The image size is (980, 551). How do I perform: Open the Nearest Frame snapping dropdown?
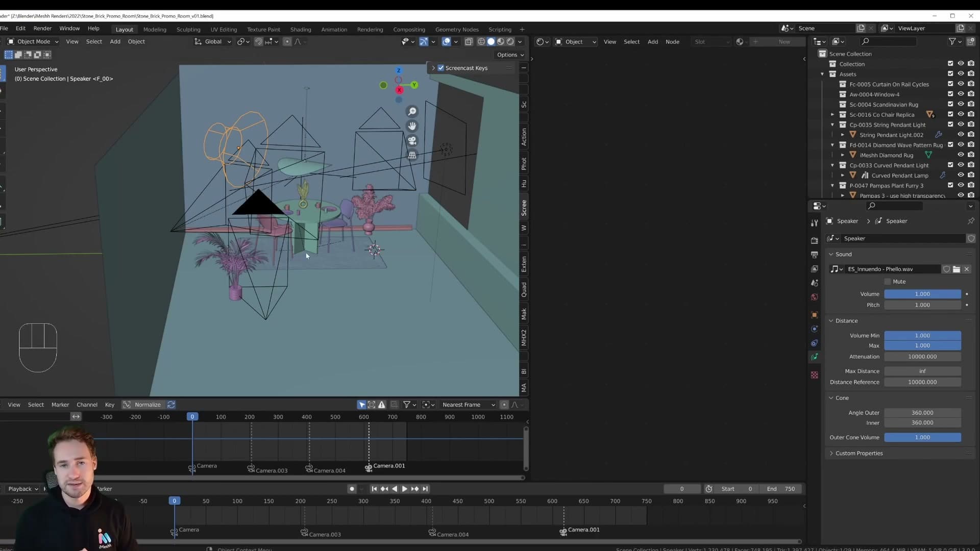click(469, 405)
